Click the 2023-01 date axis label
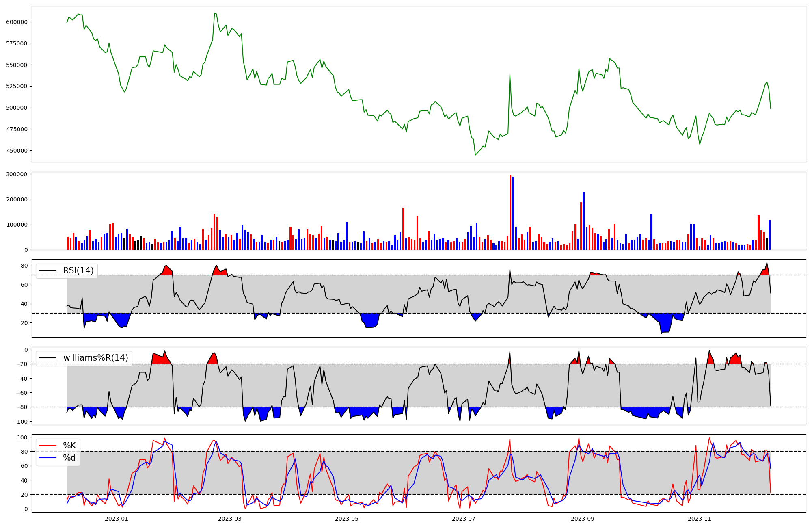The width and height of the screenshot is (812, 528). [x=117, y=519]
